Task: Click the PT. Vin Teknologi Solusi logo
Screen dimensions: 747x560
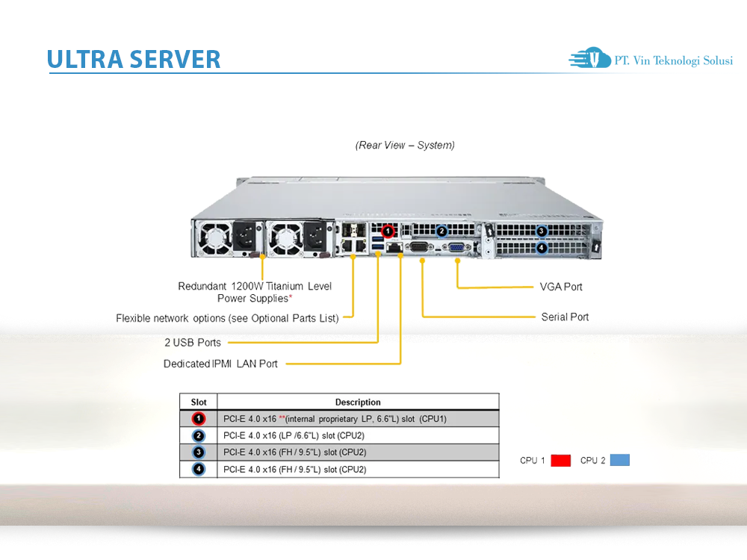Action: point(649,60)
